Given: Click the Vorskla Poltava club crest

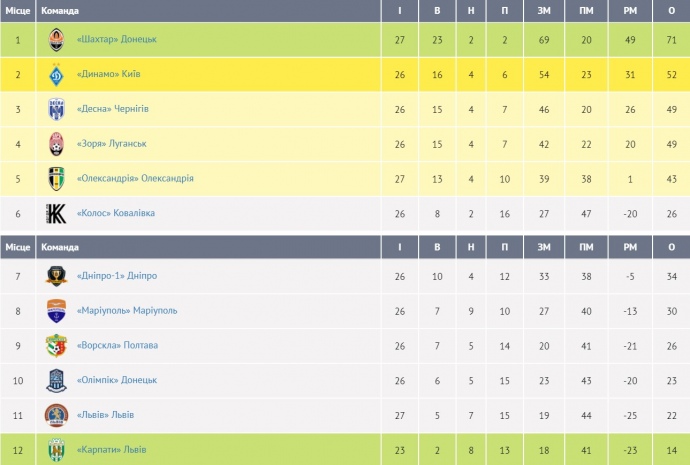Looking at the screenshot, I should tap(57, 346).
